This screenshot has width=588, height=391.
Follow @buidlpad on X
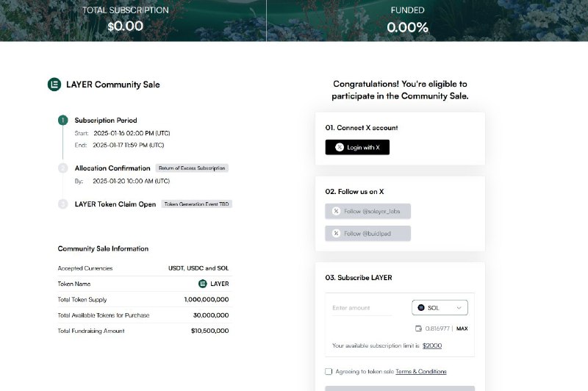[368, 233]
